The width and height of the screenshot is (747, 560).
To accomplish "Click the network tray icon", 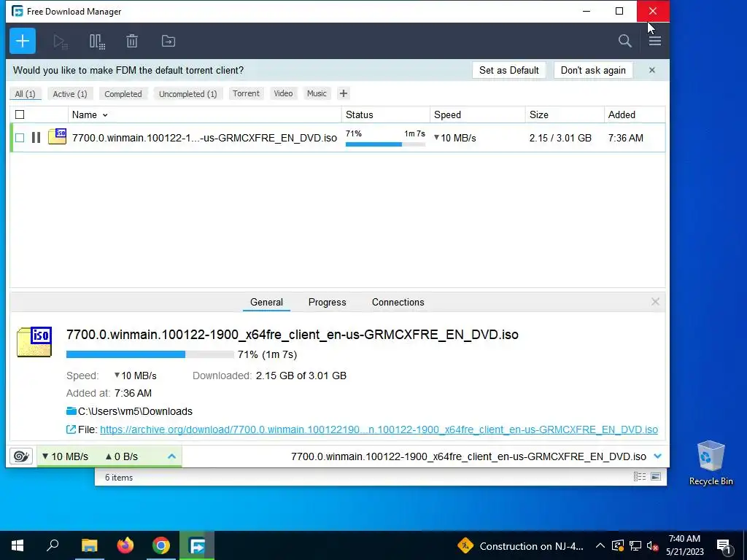I will point(635,545).
